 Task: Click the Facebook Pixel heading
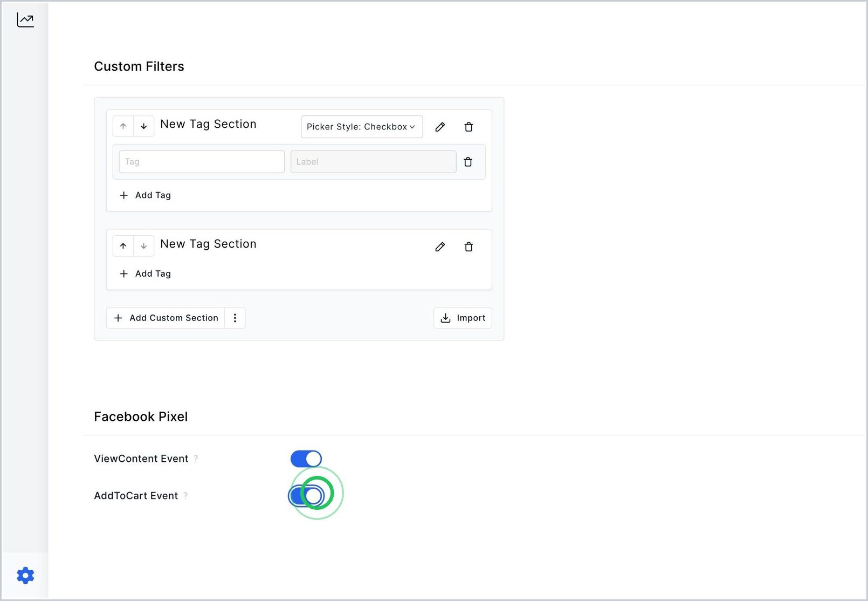point(141,416)
